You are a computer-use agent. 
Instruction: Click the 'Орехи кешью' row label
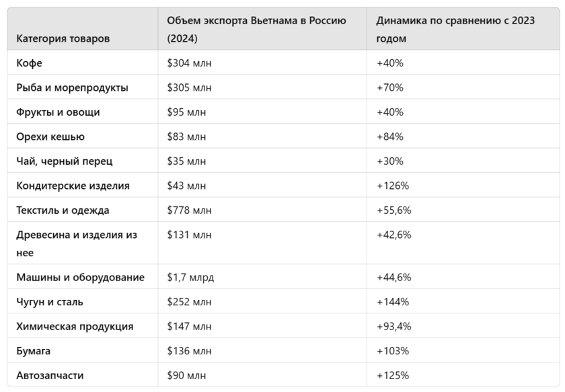tap(50, 136)
